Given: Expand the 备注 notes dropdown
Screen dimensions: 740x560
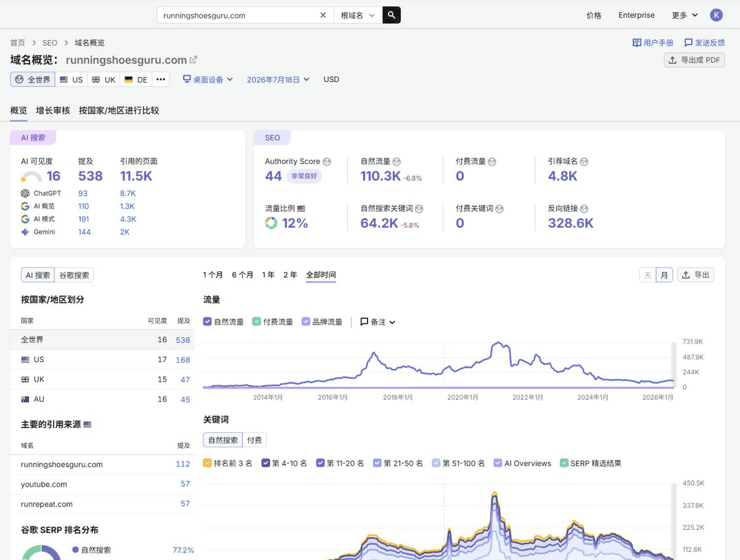Looking at the screenshot, I should click(377, 321).
